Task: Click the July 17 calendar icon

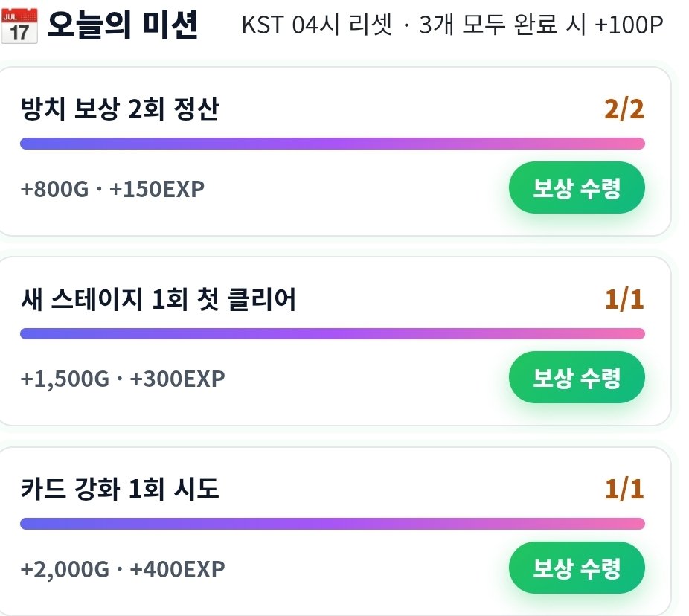Action: click(x=20, y=26)
